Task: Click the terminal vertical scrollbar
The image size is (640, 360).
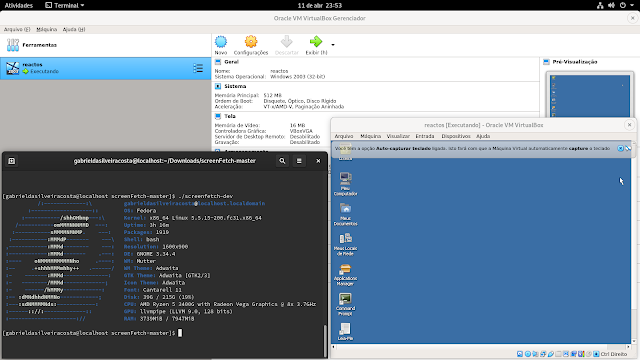Action: click(x=325, y=341)
